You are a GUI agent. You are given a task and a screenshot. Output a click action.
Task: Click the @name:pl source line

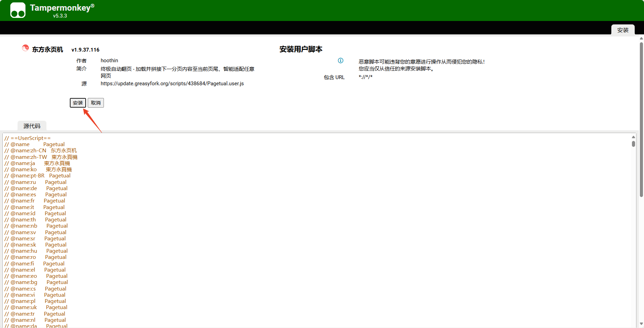click(35, 301)
